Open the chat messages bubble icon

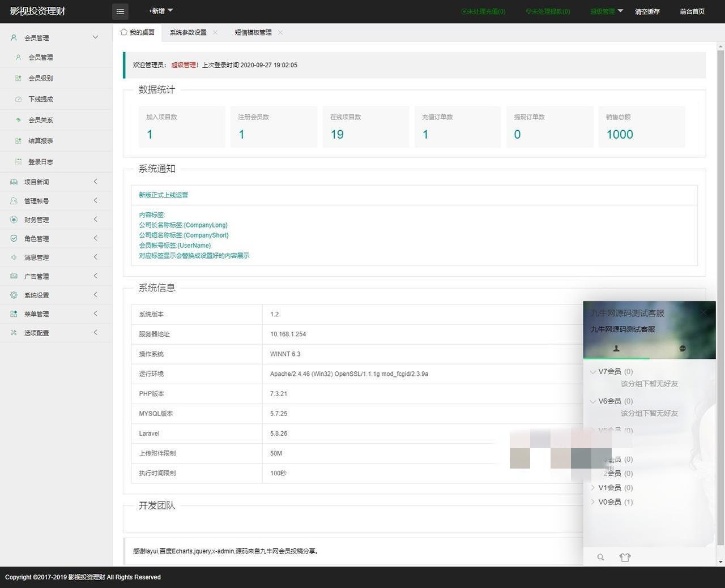[x=683, y=349]
